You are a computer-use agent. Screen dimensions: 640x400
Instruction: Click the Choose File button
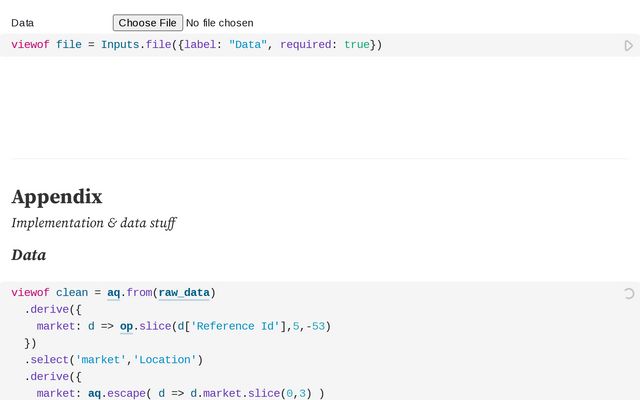click(148, 22)
